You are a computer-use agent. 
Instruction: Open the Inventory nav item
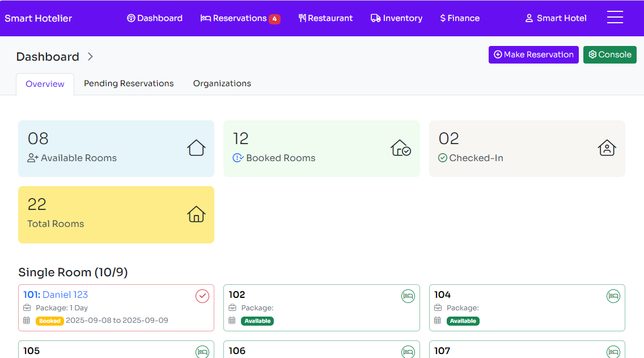[x=396, y=18]
